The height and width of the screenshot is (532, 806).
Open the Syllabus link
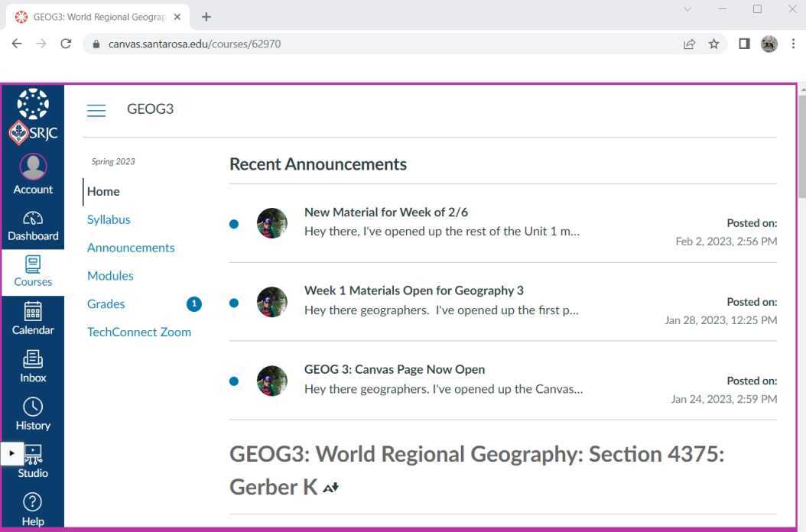(x=109, y=219)
